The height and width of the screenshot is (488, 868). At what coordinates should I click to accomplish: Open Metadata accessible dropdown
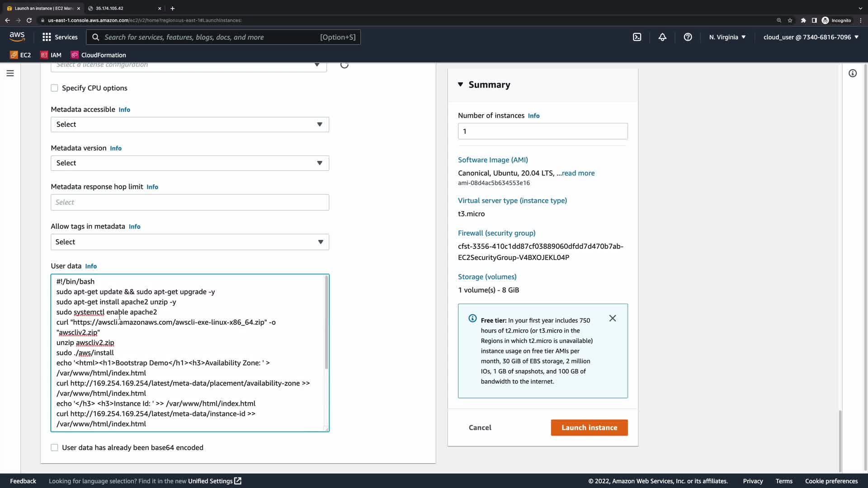tap(190, 125)
